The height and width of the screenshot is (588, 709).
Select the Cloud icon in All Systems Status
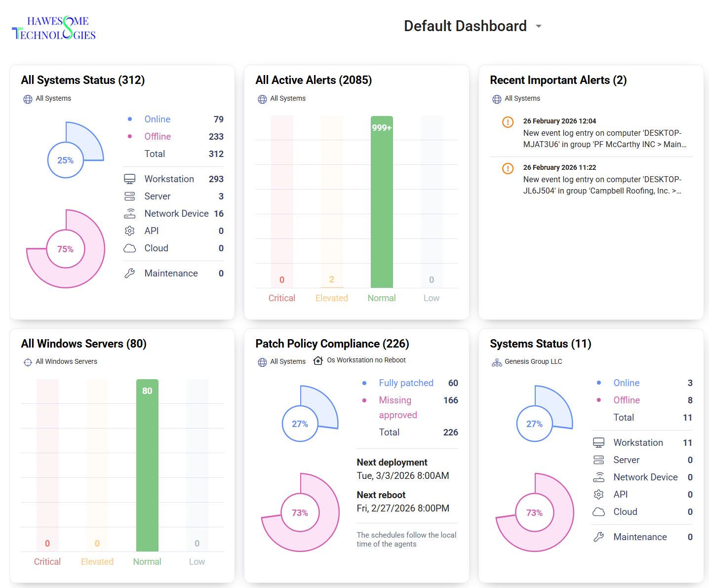[130, 248]
